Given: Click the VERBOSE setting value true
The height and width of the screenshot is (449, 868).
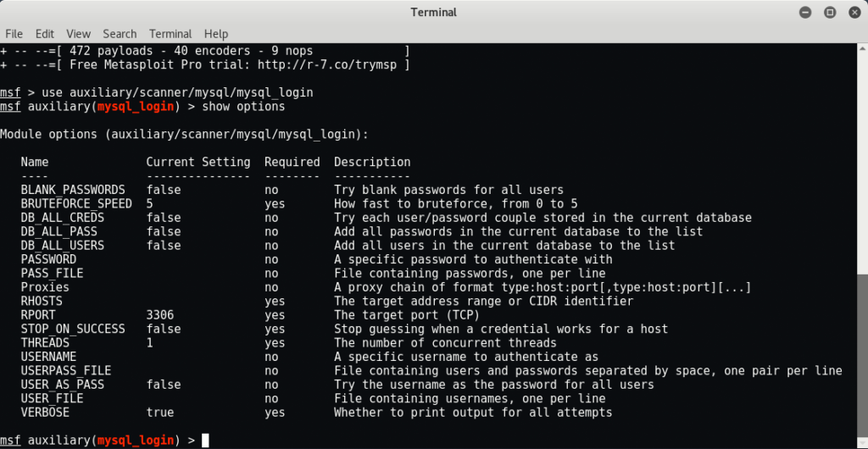Looking at the screenshot, I should click(x=160, y=412).
